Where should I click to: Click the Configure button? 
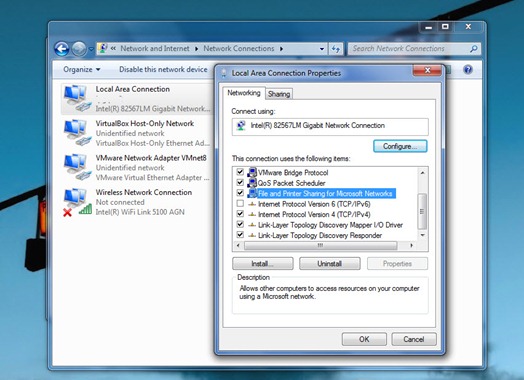click(x=400, y=146)
